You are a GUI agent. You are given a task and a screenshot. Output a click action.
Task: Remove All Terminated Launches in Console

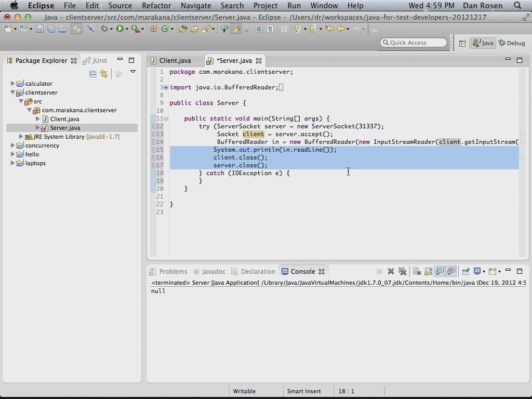[403, 271]
